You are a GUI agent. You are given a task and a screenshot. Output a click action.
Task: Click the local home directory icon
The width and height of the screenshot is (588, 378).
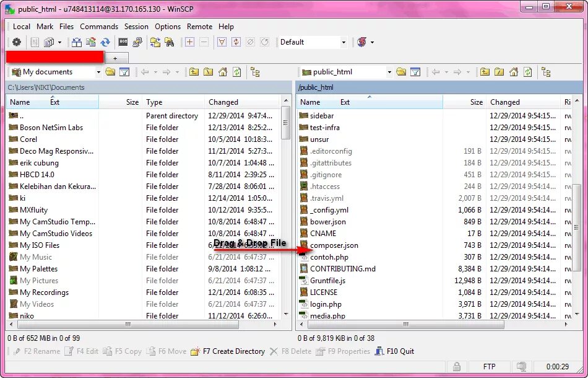(x=223, y=72)
